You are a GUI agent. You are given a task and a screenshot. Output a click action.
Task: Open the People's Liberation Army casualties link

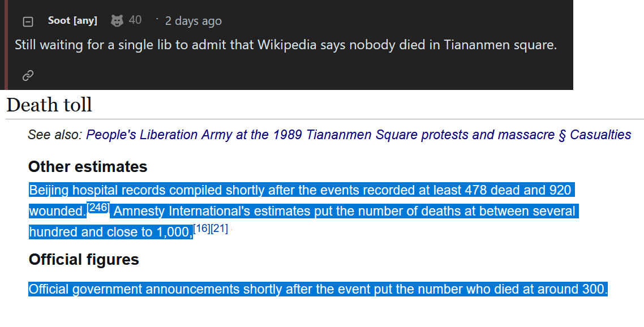click(x=358, y=135)
